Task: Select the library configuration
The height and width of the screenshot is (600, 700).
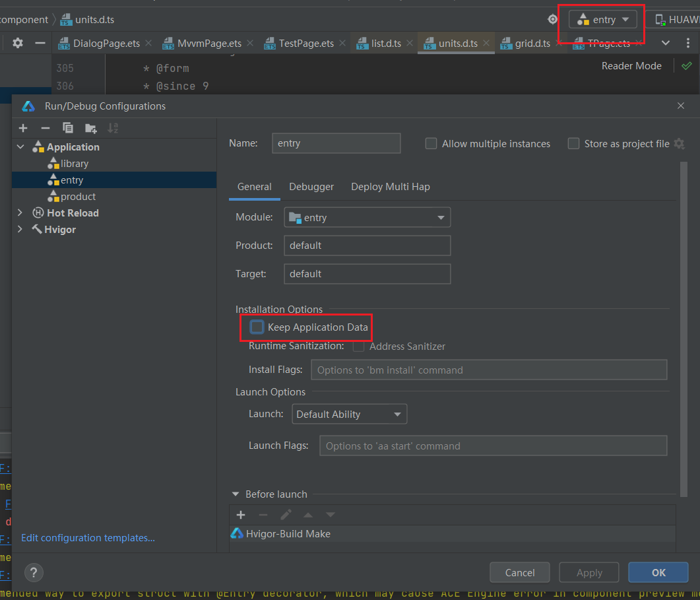Action: pyautogui.click(x=114, y=164)
